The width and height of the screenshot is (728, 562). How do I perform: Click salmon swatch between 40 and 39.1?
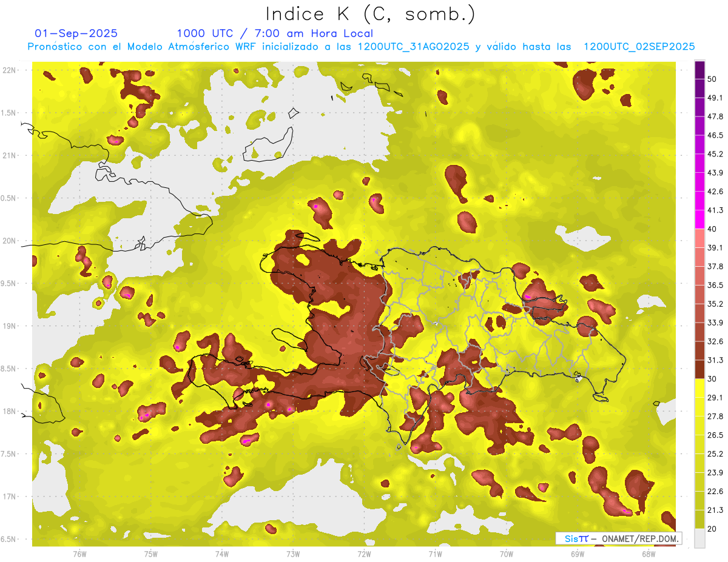coord(699,237)
